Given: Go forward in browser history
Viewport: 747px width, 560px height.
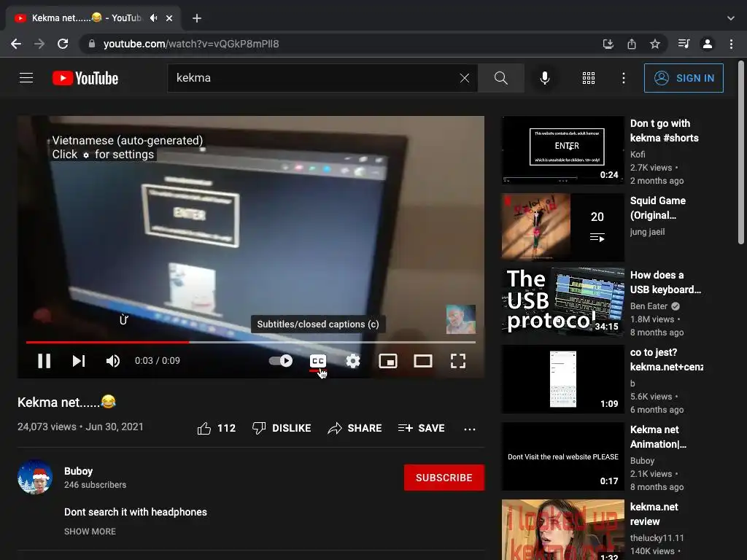Looking at the screenshot, I should click(x=39, y=44).
